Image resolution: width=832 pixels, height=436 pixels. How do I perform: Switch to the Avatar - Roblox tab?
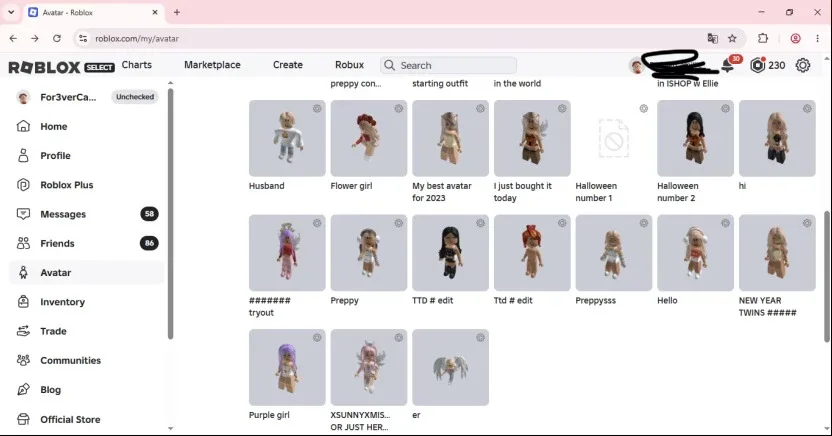93,12
